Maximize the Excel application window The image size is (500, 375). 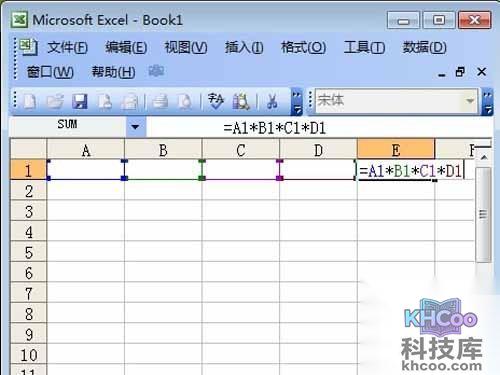click(x=439, y=20)
